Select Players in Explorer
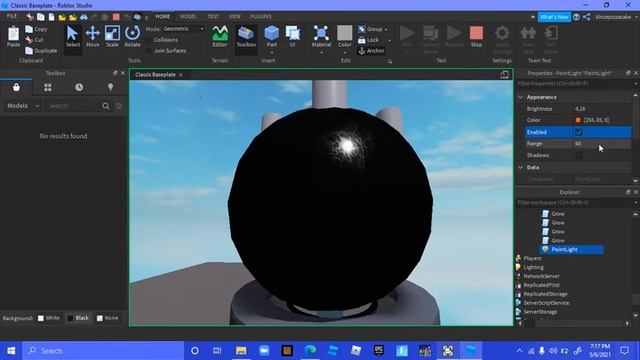640x360 pixels. 532,258
